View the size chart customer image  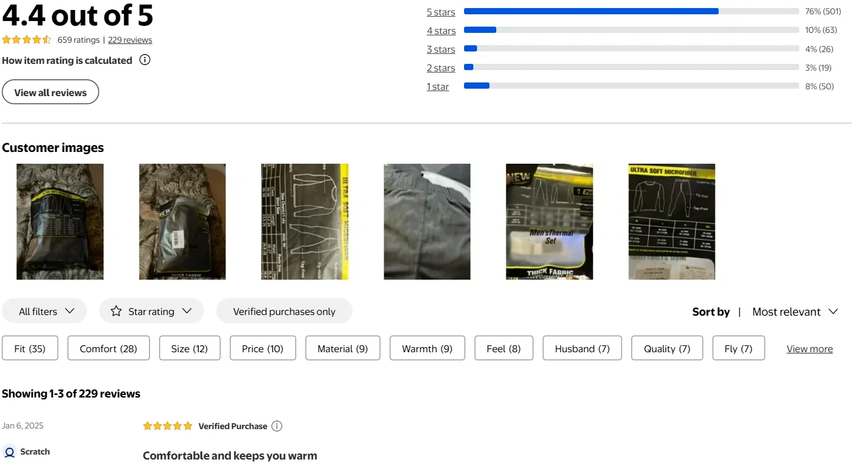coord(305,221)
